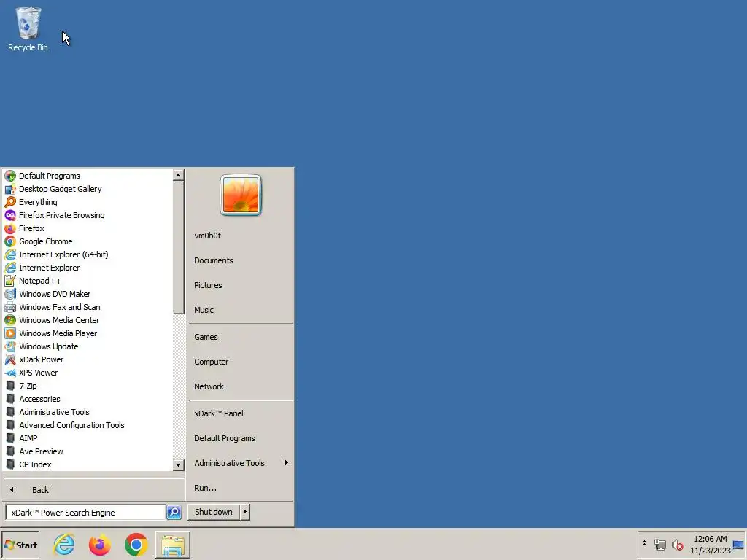This screenshot has height=560, width=747.
Task: Open the Everything search program
Action: [x=38, y=202]
